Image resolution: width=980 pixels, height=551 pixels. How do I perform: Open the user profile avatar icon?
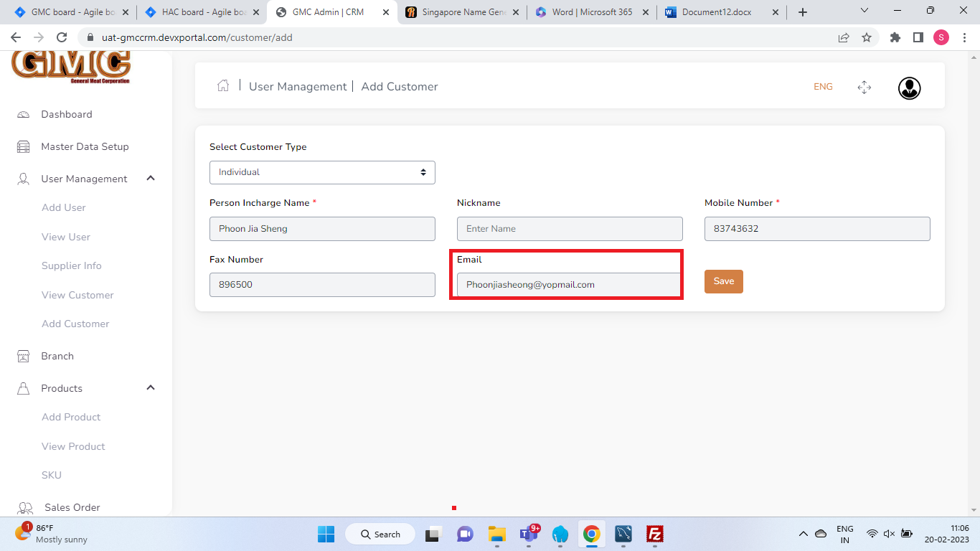[909, 88]
